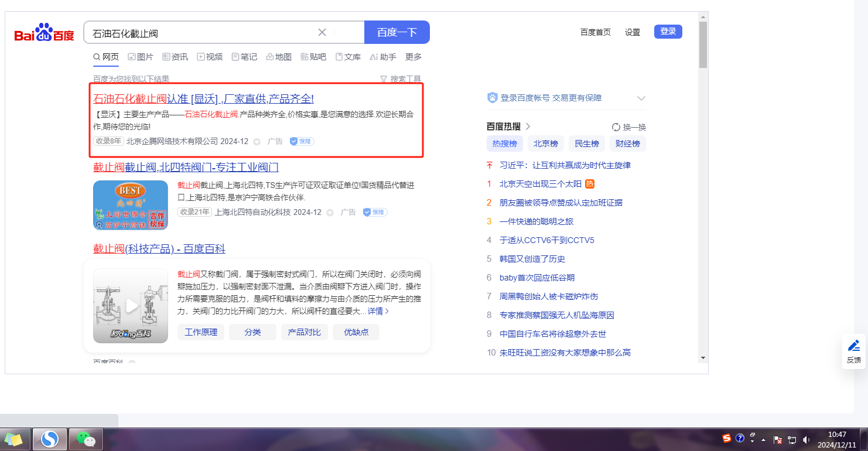868x451 pixels.
Task: Expand the 登录百度帐号 panel chevron
Action: pos(641,98)
